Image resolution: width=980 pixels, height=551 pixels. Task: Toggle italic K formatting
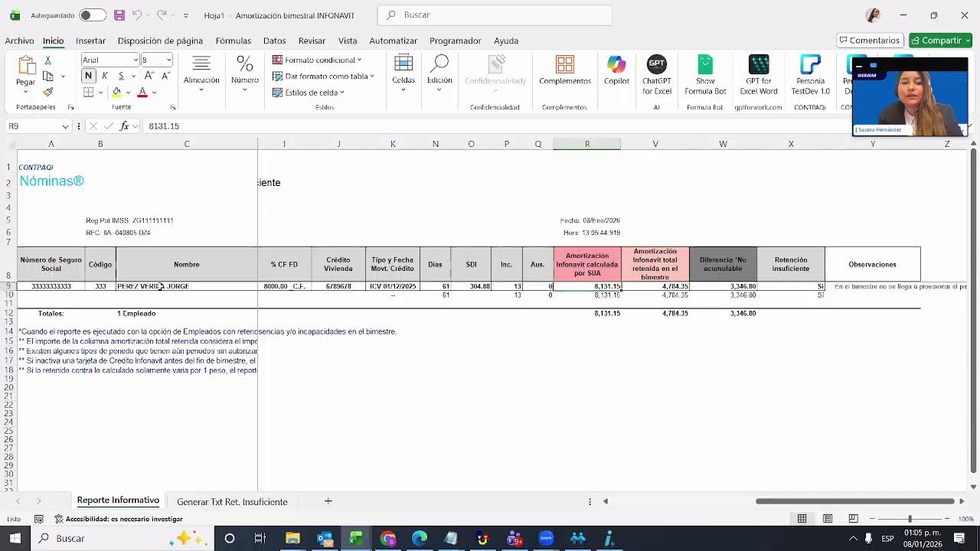[x=105, y=76]
